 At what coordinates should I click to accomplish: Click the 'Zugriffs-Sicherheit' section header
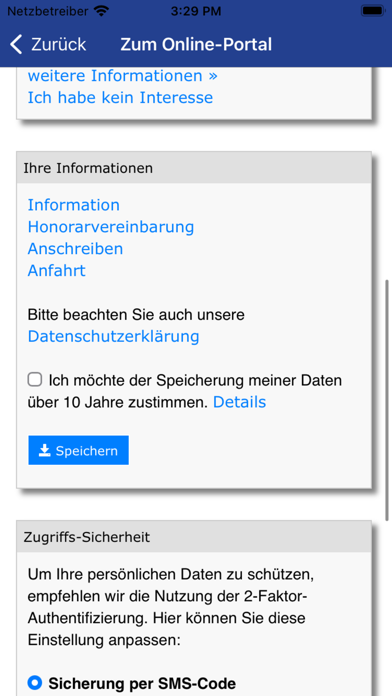point(194,537)
